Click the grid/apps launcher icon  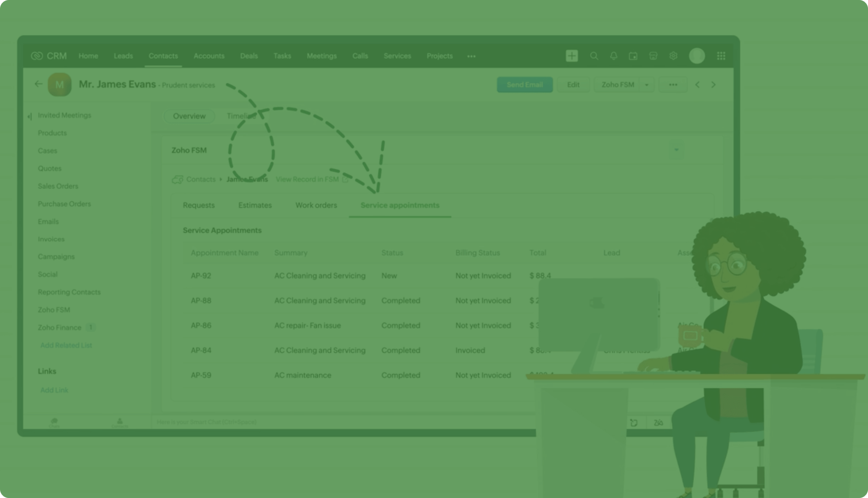tap(721, 56)
